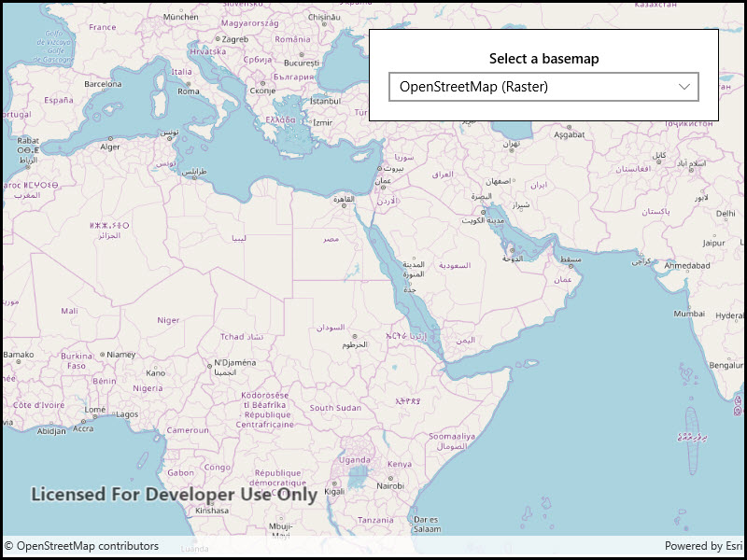The height and width of the screenshot is (560, 747).
Task: Click the Ahmedabad city label
Action: click(x=687, y=266)
